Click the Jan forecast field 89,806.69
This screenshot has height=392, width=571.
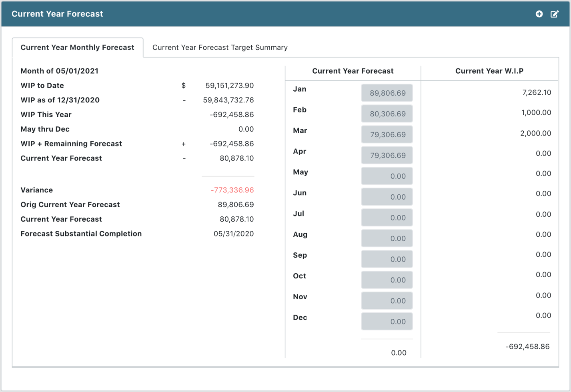tap(387, 93)
